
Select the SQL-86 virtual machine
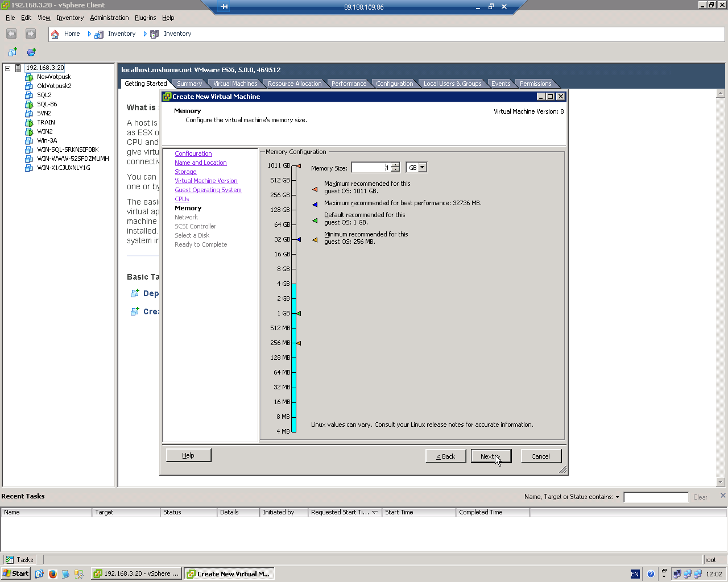[x=47, y=104]
